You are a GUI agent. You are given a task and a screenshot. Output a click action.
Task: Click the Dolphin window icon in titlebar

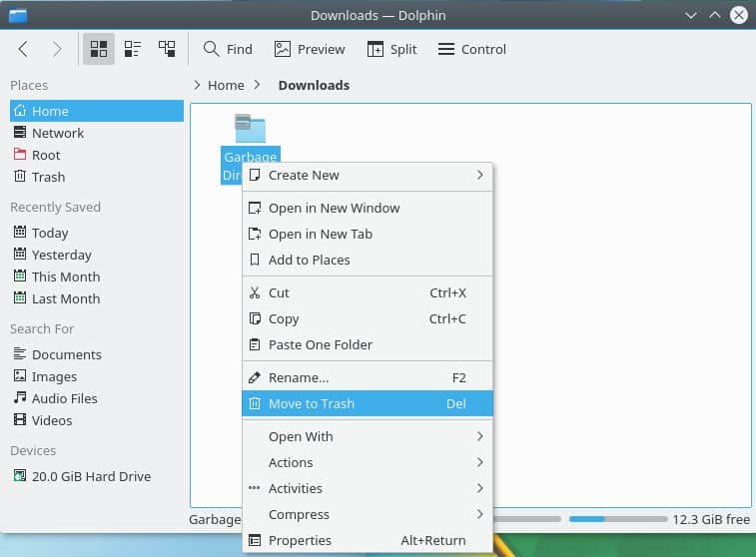coord(18,15)
